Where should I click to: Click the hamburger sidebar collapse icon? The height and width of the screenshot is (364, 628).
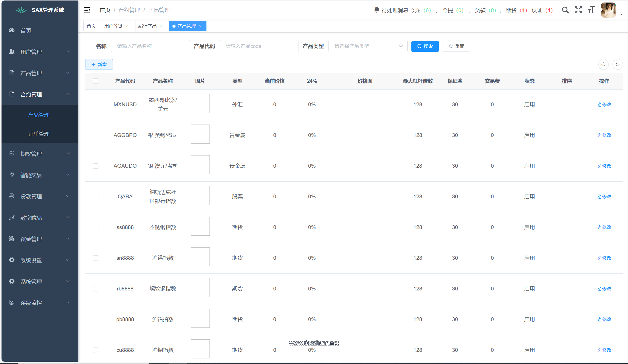(x=87, y=10)
